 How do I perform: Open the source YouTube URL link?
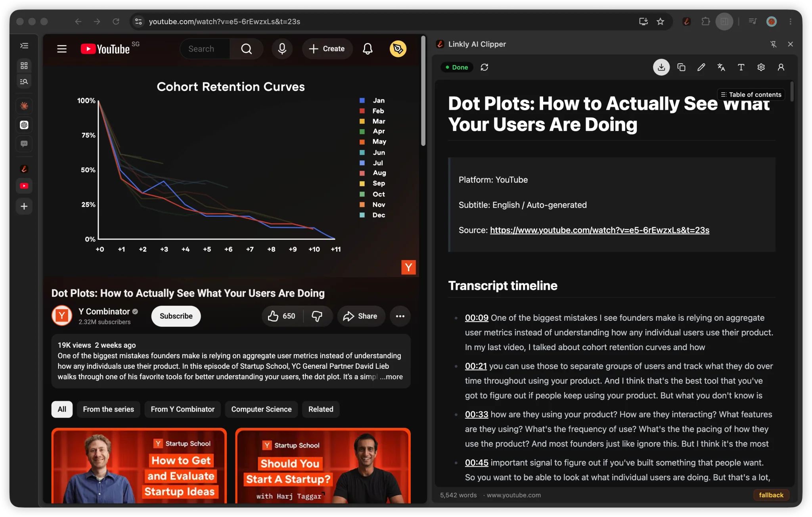[x=599, y=230]
